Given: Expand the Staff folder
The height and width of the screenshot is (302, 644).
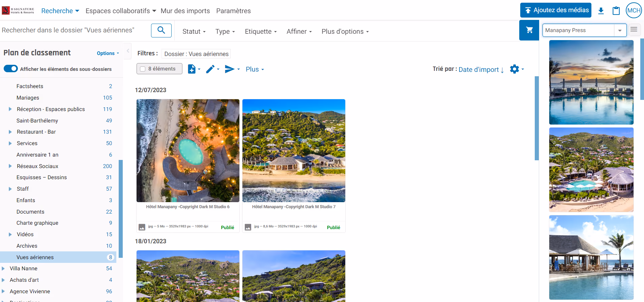Looking at the screenshot, I should 10,189.
